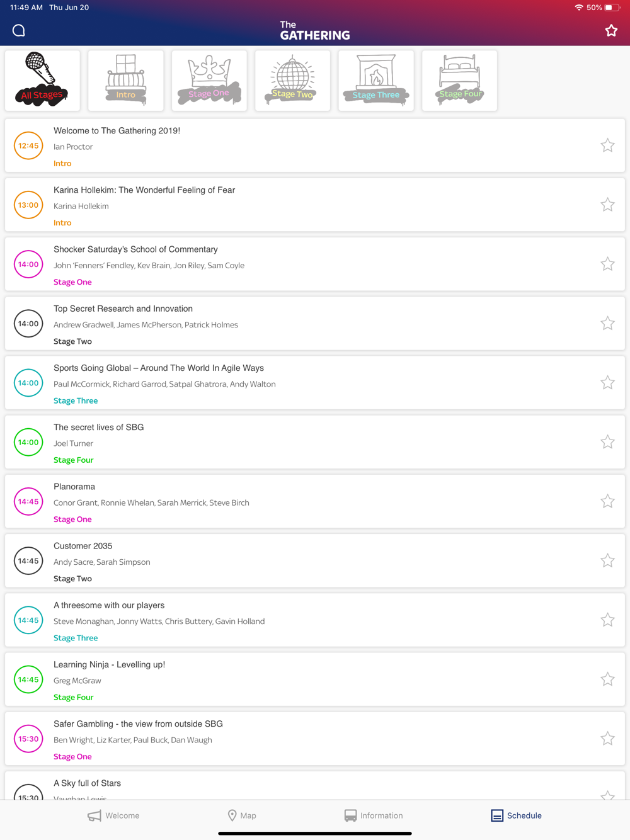Filter by Intro stage icon
This screenshot has width=630, height=840.
tap(126, 81)
